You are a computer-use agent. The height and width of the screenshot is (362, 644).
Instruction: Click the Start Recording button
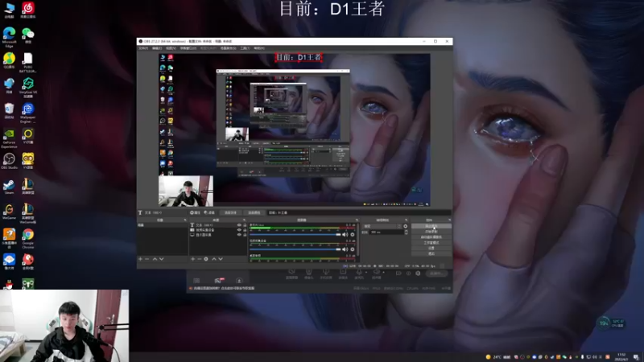tap(431, 232)
